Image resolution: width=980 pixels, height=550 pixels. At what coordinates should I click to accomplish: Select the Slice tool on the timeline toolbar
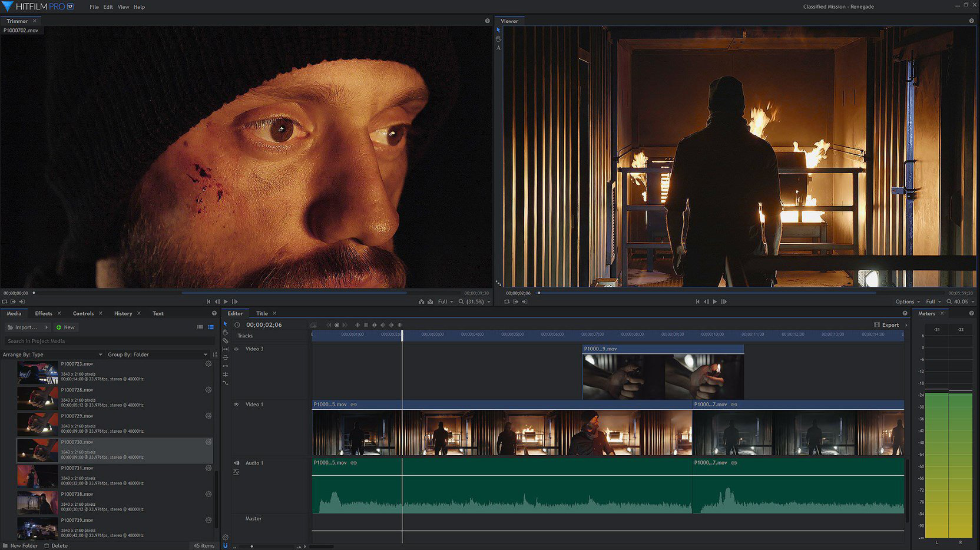(225, 341)
